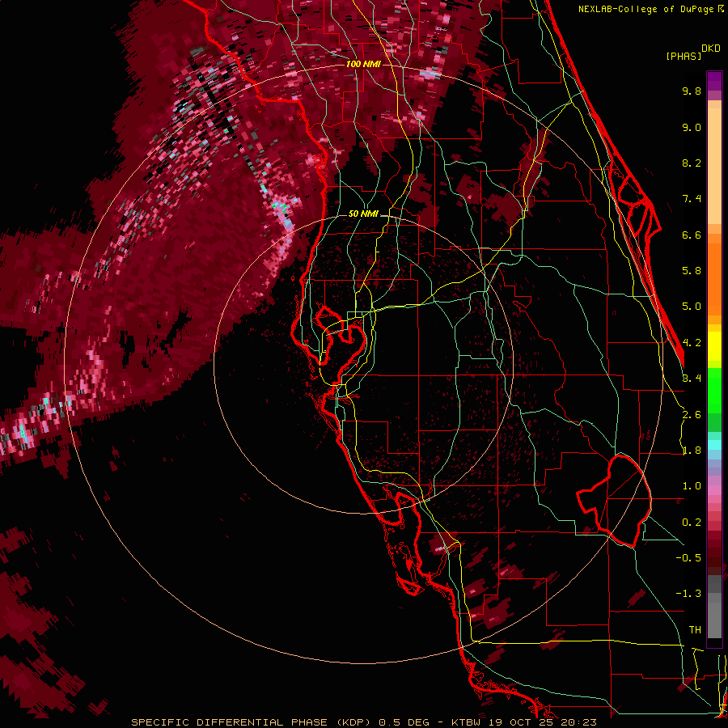
Task: Click the 5.8 color scale value
Action: (692, 271)
